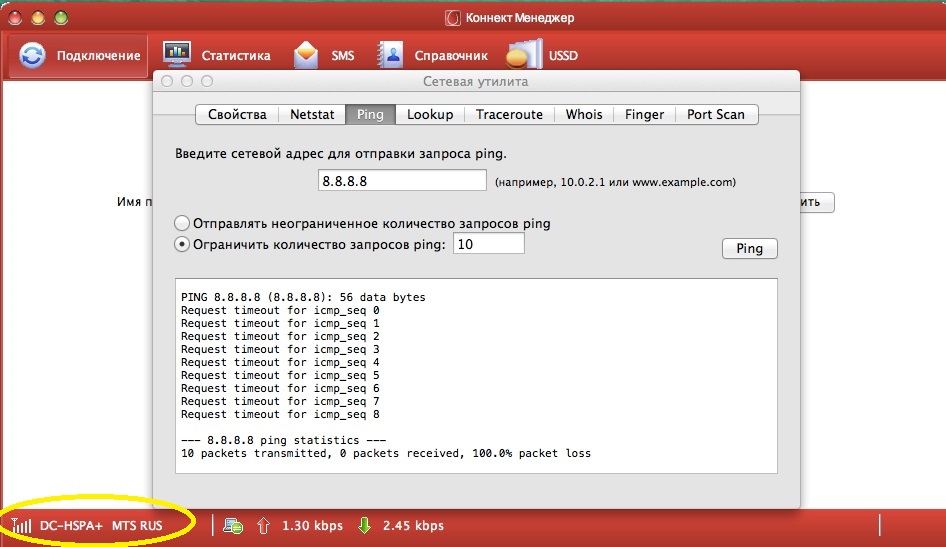Open the Справочник contacts icon
Image resolution: width=946 pixels, height=547 pixels.
point(390,55)
